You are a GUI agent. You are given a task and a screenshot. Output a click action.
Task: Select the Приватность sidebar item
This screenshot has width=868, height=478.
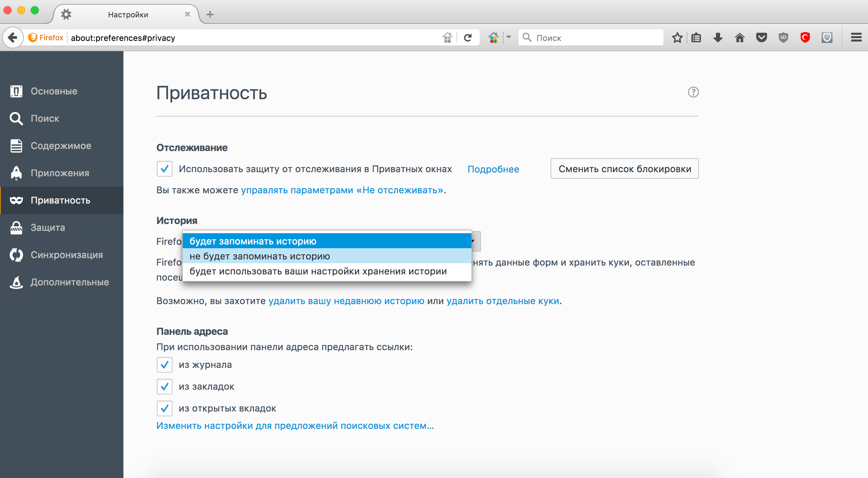[62, 200]
